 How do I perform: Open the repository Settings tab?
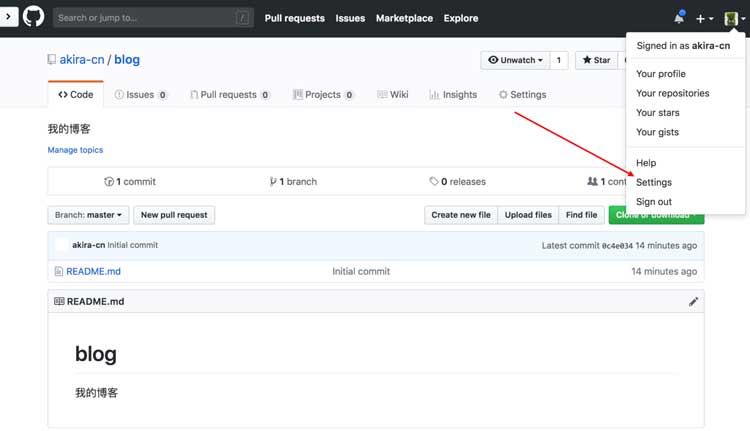tap(522, 94)
